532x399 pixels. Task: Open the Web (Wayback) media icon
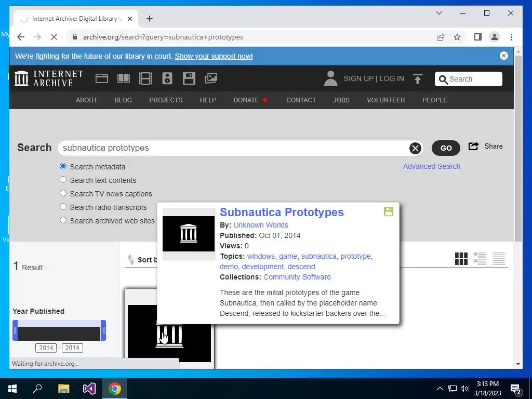[x=102, y=78]
